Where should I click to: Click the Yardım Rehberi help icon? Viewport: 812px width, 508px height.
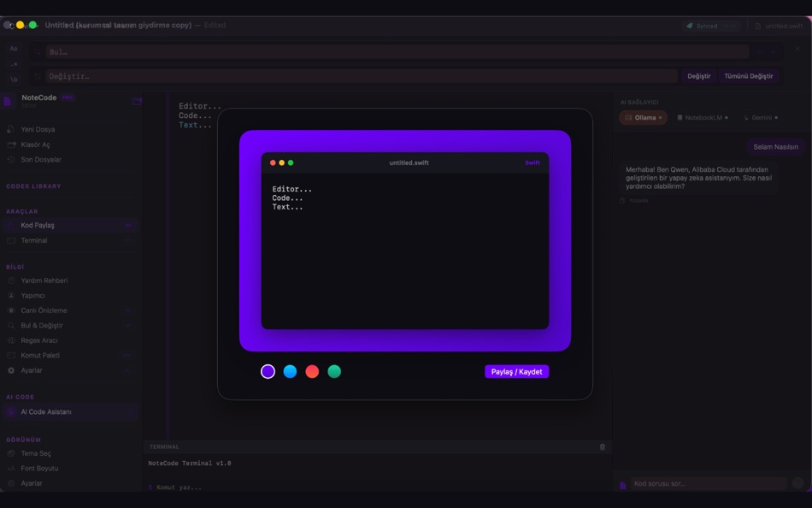tap(11, 281)
